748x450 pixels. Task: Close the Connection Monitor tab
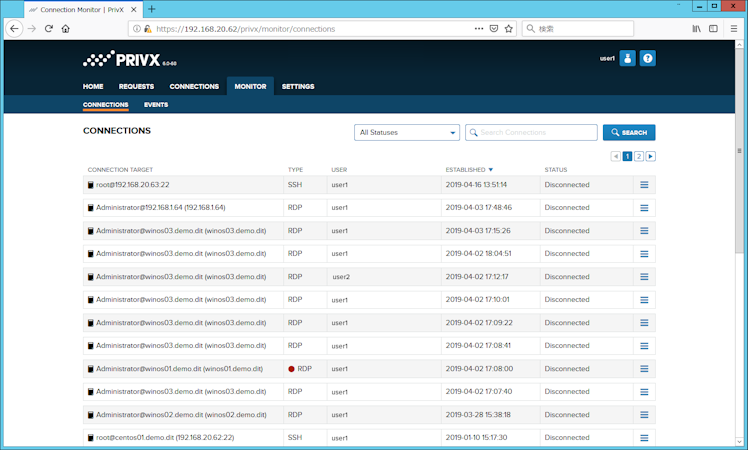[x=134, y=10]
